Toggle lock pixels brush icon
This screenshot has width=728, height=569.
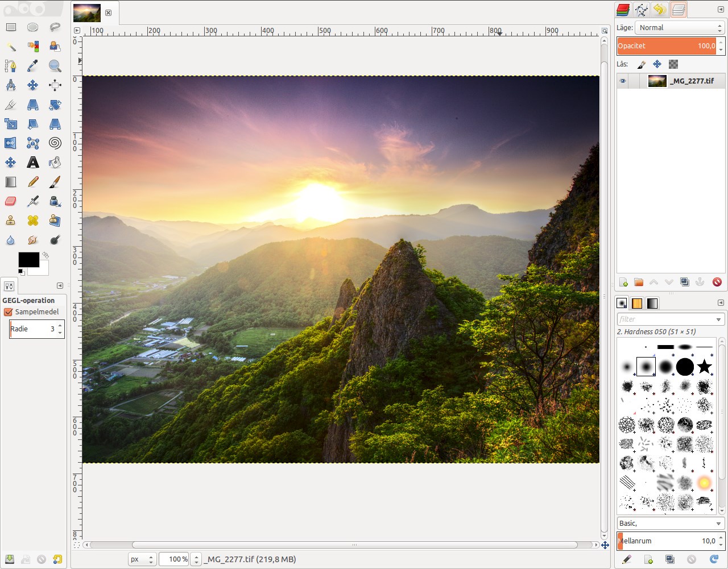pyautogui.click(x=642, y=64)
